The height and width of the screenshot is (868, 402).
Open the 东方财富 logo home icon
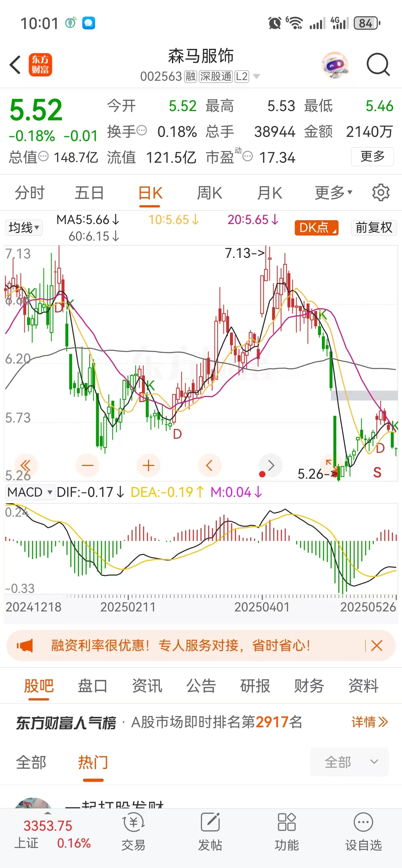point(41,65)
